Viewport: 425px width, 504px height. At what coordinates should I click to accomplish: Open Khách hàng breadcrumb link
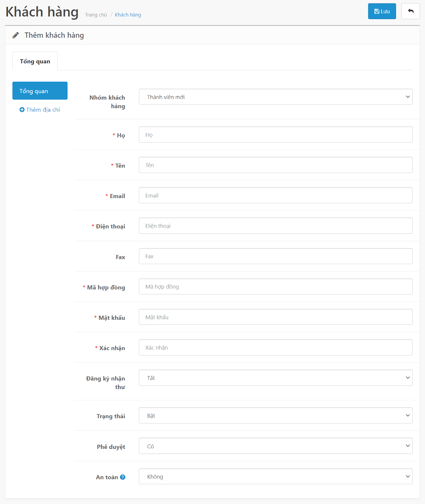(x=128, y=15)
